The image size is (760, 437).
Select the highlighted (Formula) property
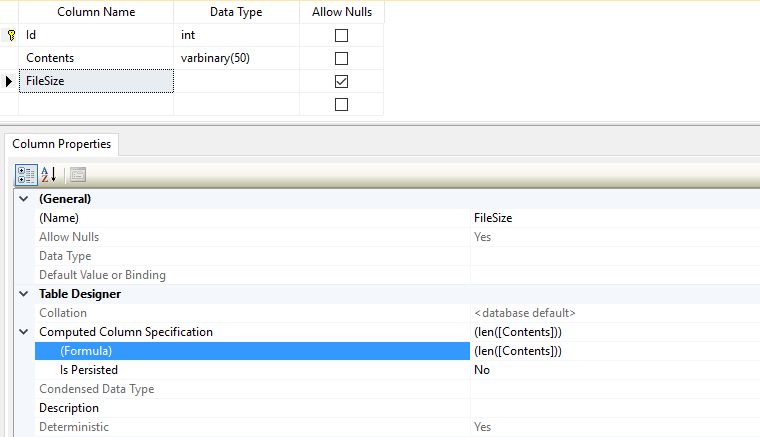tap(252, 351)
